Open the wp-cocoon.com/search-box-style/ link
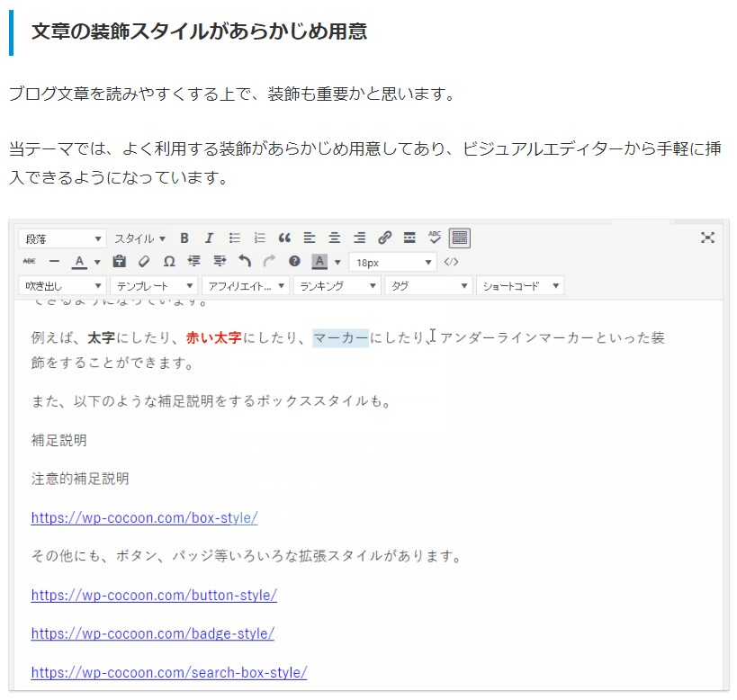 [x=169, y=672]
